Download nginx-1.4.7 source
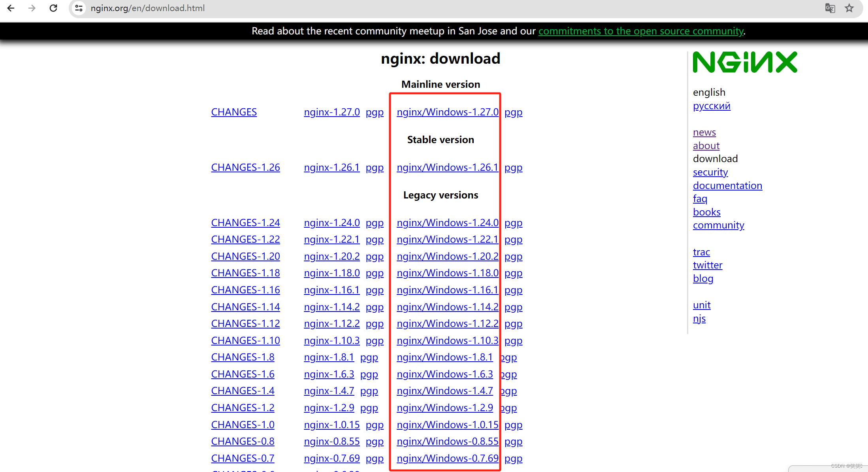The height and width of the screenshot is (472, 868). tap(329, 391)
